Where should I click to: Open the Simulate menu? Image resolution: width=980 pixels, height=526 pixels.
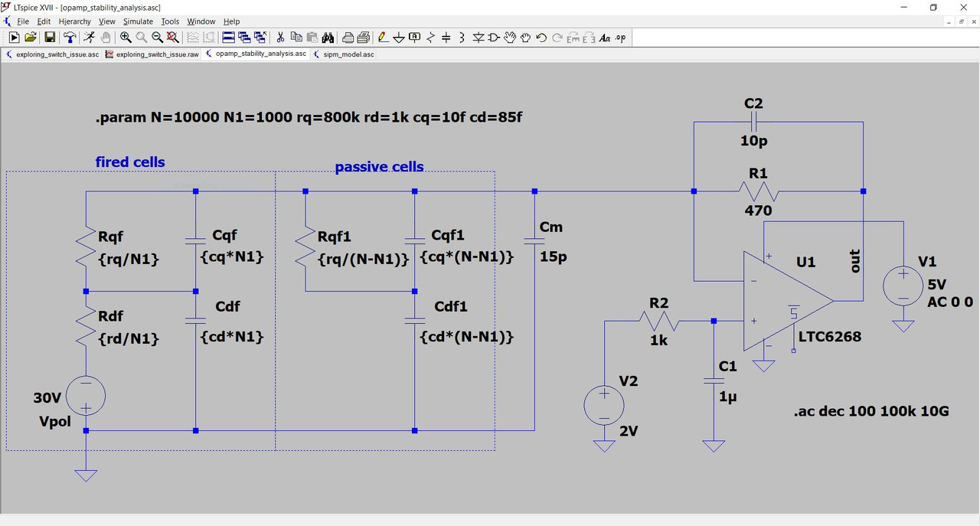[138, 21]
